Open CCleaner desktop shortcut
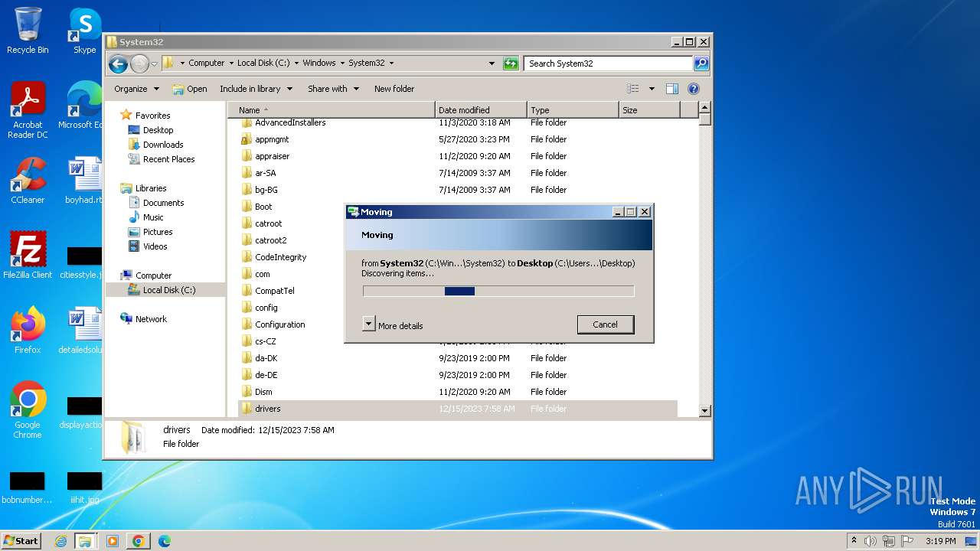 (x=28, y=181)
